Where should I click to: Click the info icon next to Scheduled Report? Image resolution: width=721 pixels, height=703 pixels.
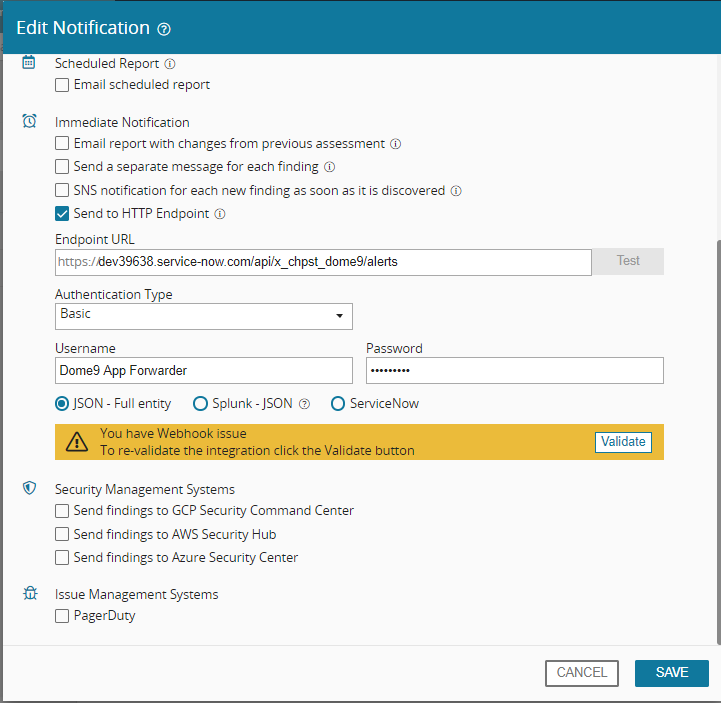click(170, 64)
